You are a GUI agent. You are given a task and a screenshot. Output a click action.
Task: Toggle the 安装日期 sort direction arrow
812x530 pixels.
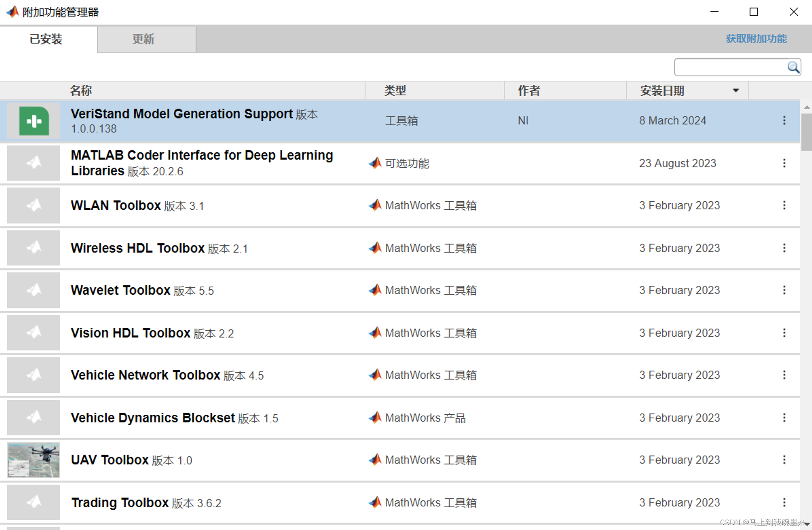coord(736,90)
